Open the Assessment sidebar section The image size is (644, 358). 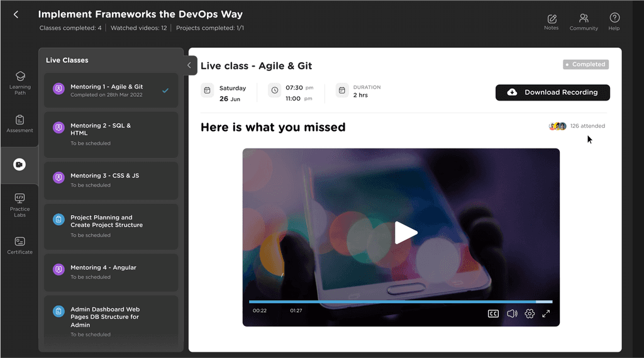(19, 124)
